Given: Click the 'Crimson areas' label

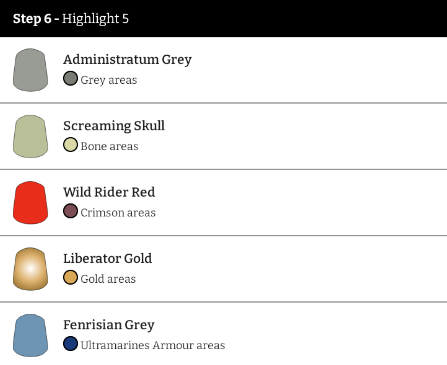Looking at the screenshot, I should coord(118,213).
